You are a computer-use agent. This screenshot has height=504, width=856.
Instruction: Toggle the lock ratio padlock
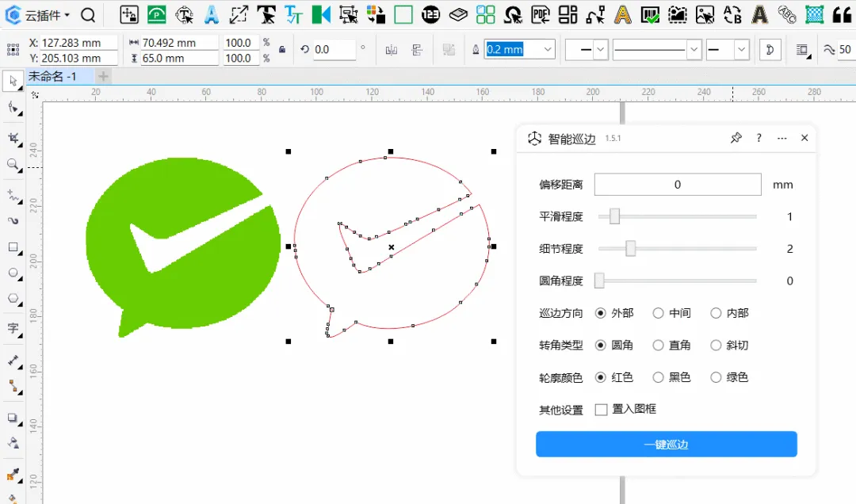281,50
